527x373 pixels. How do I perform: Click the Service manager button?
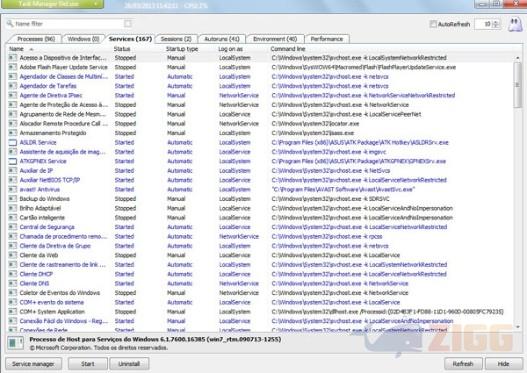click(33, 364)
